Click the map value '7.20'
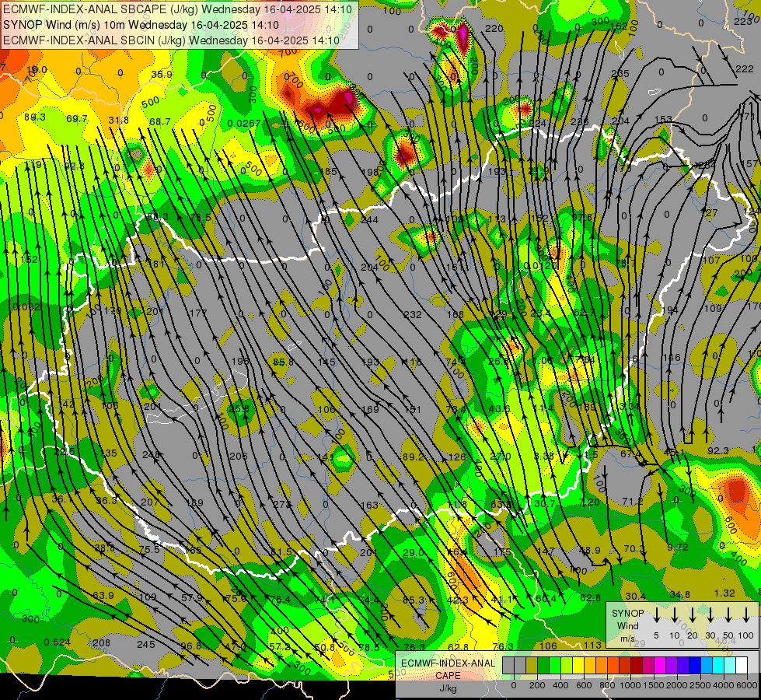Image resolution: width=761 pixels, height=700 pixels. point(589,502)
